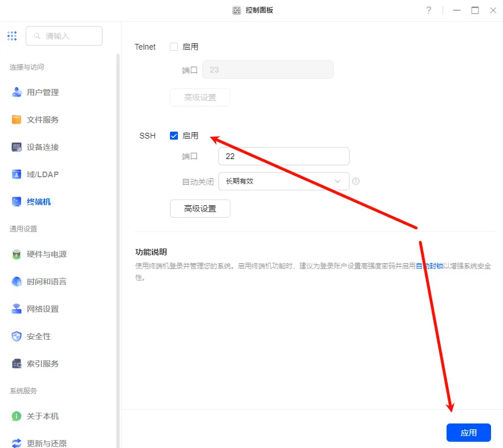Open Index Service (索引服务) menu item
Viewport: 503px width, 448px height.
point(42,364)
